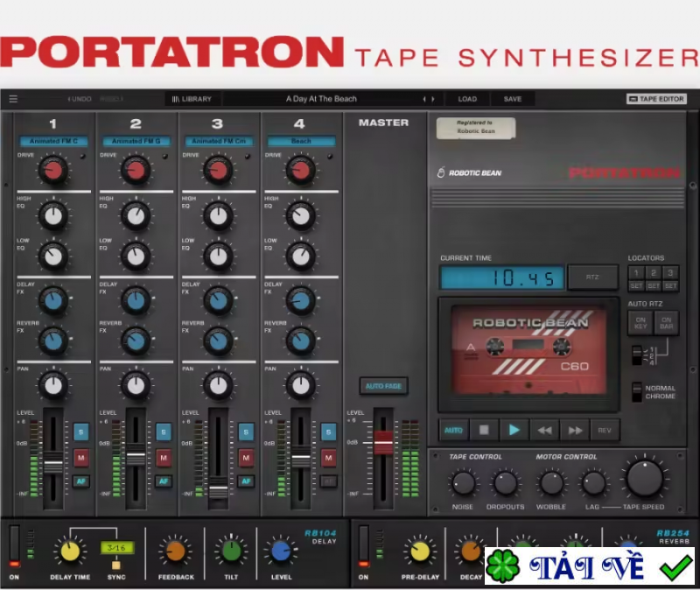Click channel 4 REVERB FX blue knob

tap(300, 341)
